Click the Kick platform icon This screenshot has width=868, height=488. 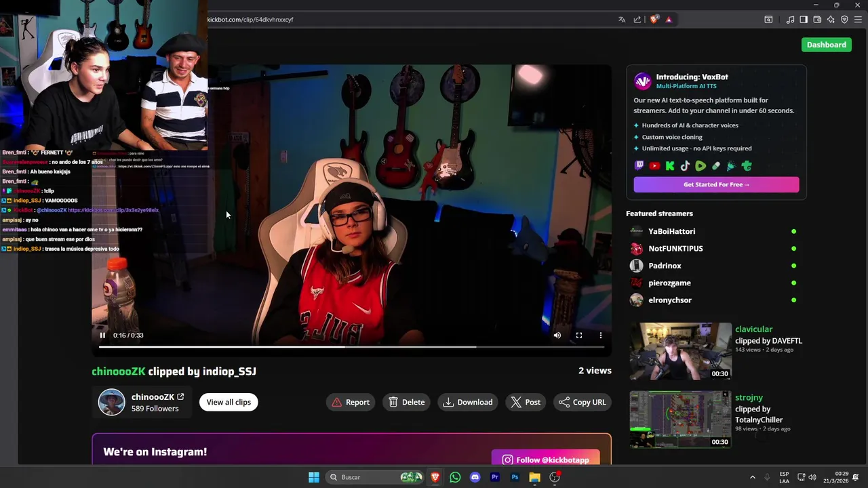(x=670, y=166)
